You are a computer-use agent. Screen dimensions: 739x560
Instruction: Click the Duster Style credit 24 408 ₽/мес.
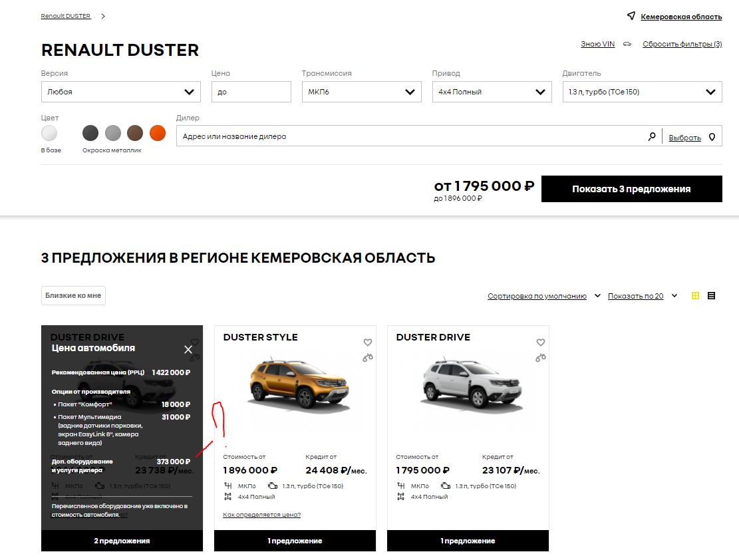[336, 470]
